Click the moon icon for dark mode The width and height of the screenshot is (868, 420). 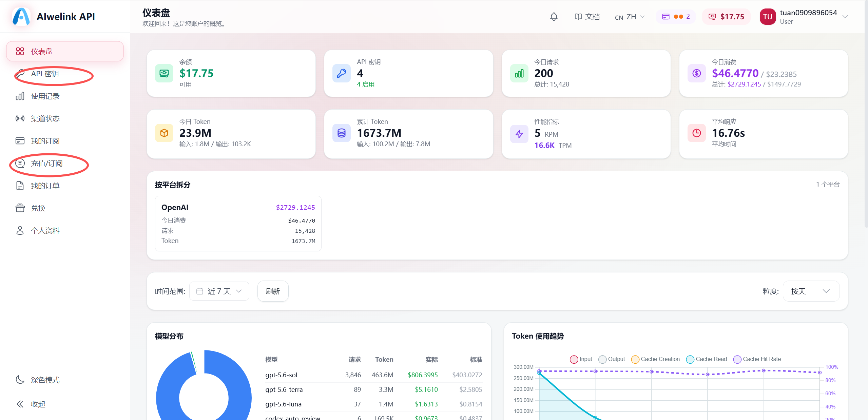point(20,380)
